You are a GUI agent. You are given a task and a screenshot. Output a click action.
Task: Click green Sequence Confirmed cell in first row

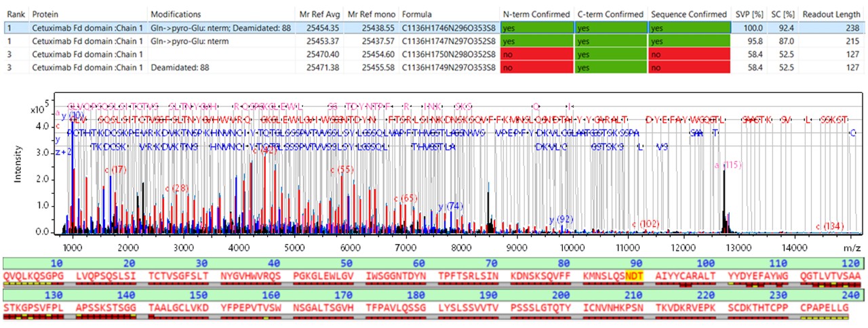(689, 28)
